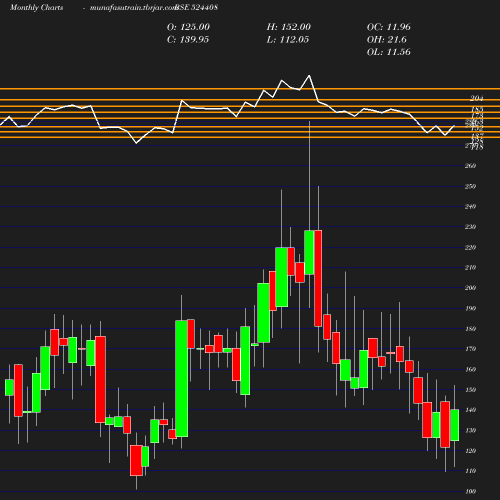Click the 120 price axis label
The width and height of the screenshot is (500, 500).
(470, 451)
